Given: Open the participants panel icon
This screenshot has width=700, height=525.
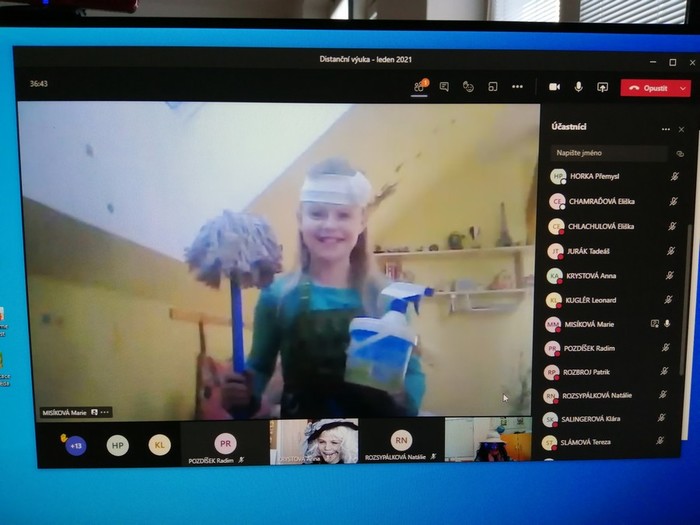Looking at the screenshot, I should click(x=419, y=86).
